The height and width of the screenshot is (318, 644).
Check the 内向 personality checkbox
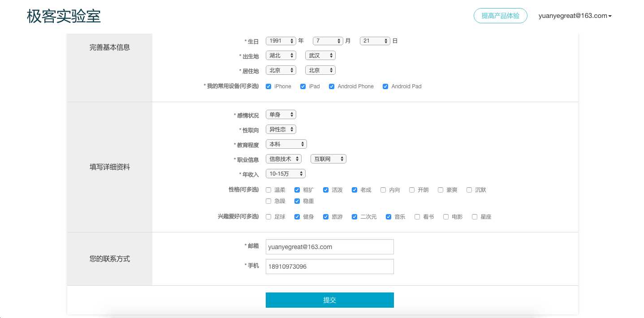[x=383, y=190]
